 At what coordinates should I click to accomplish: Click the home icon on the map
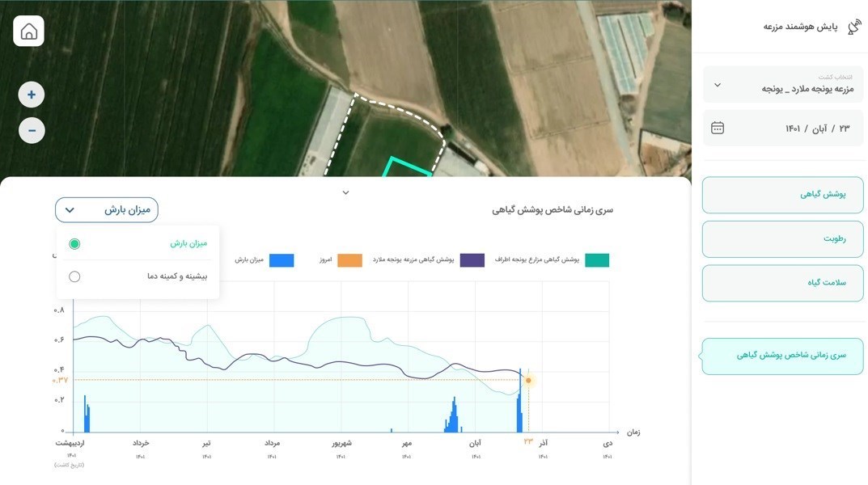(x=29, y=32)
